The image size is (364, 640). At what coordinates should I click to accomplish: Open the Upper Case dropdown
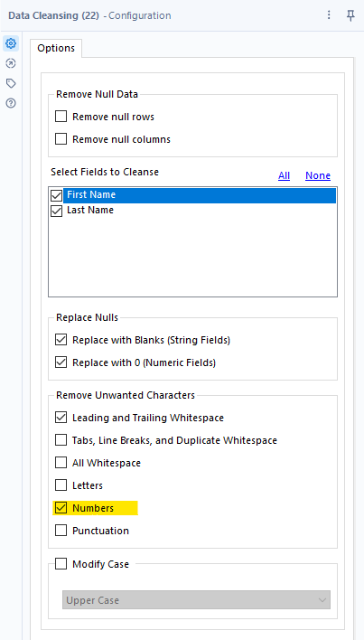coord(196,600)
